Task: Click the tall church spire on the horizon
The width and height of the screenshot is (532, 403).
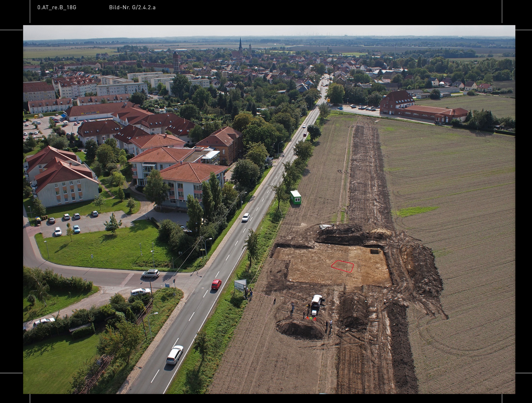Action: [241, 44]
